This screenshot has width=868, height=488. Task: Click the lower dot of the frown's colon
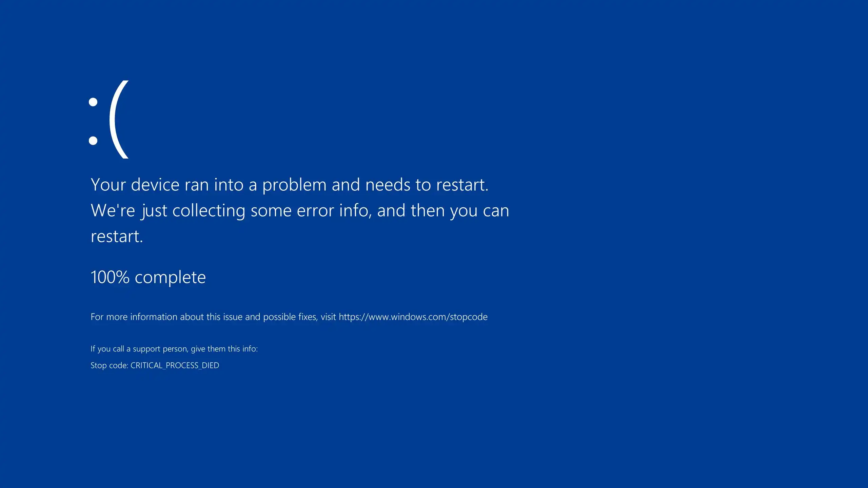(93, 140)
